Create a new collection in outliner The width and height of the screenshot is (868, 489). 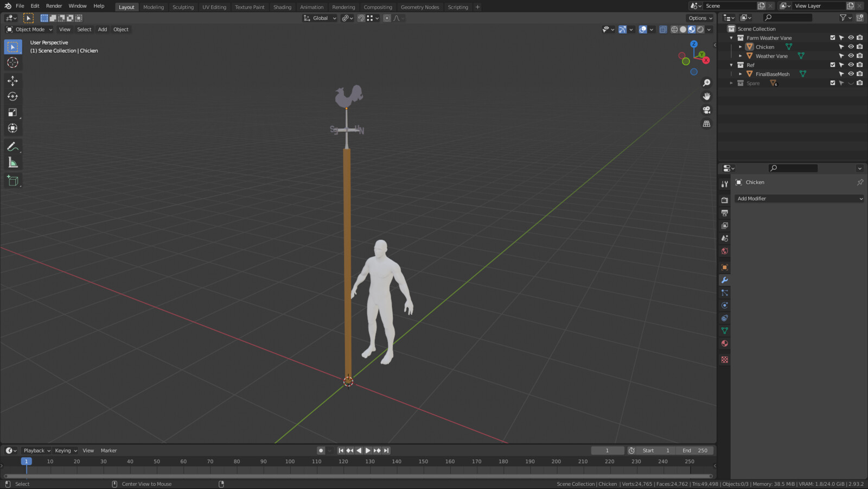pos(859,18)
